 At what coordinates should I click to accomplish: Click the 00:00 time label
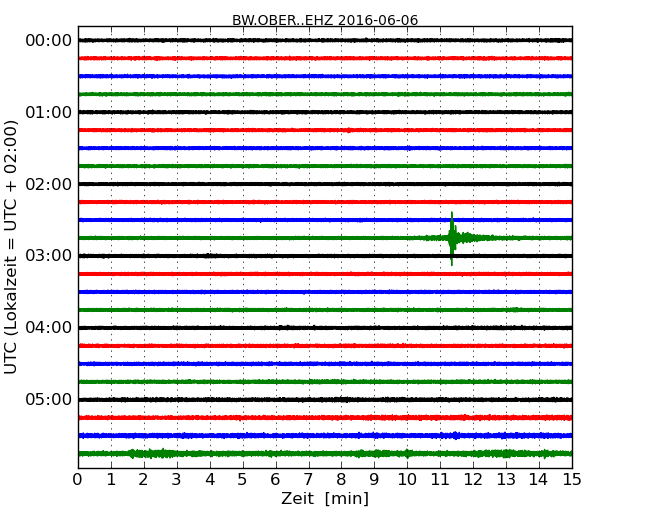click(49, 41)
